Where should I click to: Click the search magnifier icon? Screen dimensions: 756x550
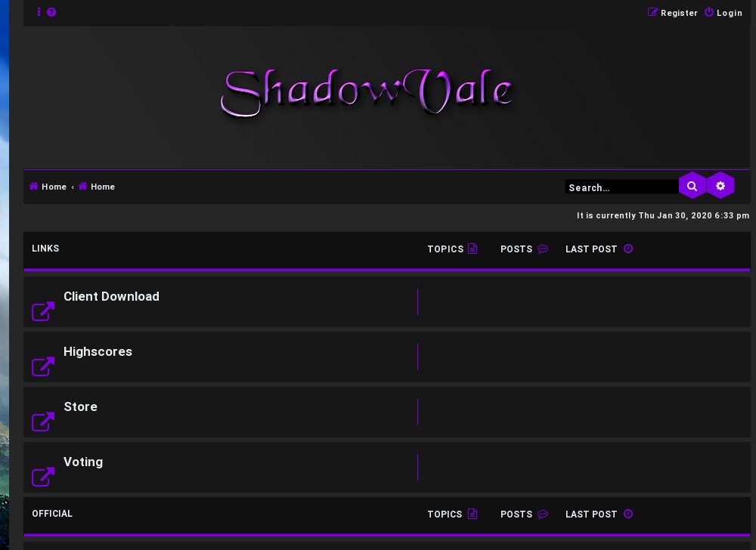tap(692, 185)
